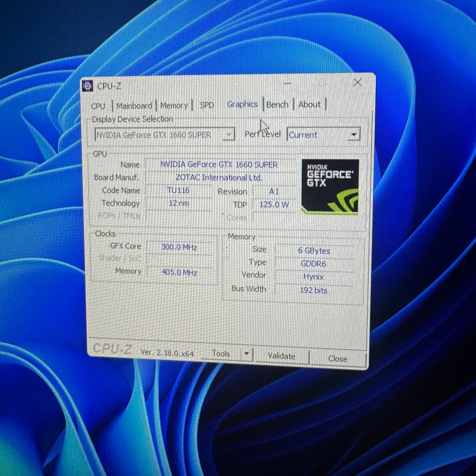Click the Tools button
This screenshot has height=476, width=476.
[221, 354]
